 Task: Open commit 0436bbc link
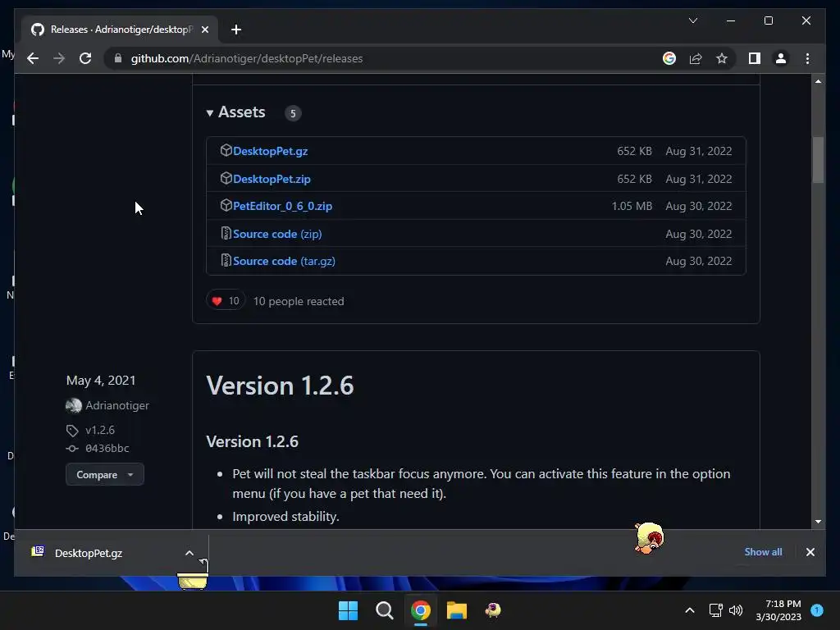click(107, 449)
